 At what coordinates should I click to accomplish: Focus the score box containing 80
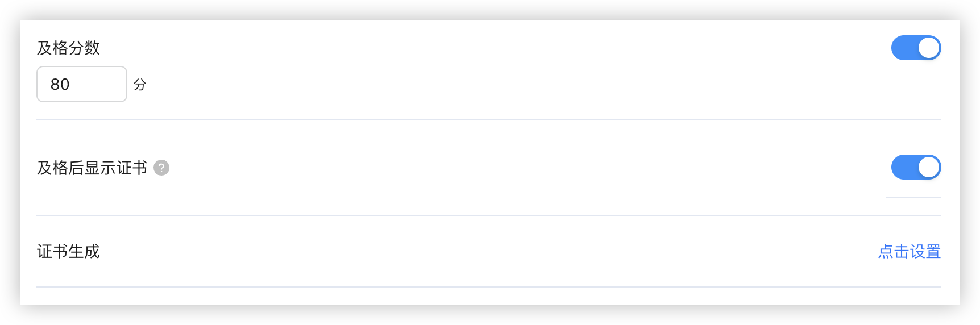[x=82, y=84]
